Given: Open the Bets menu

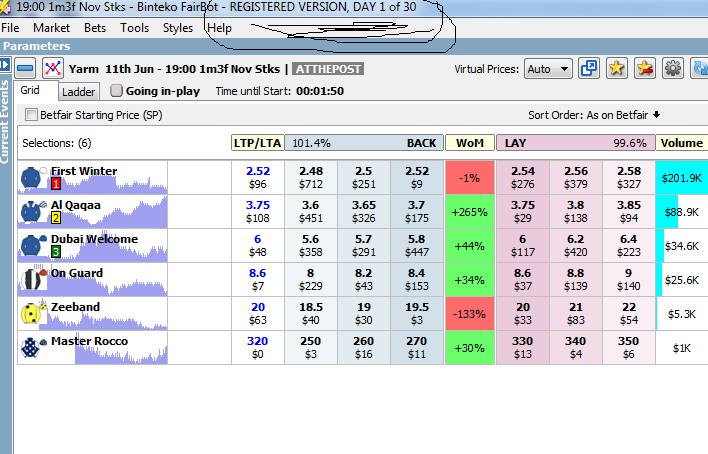Looking at the screenshot, I should point(95,28).
